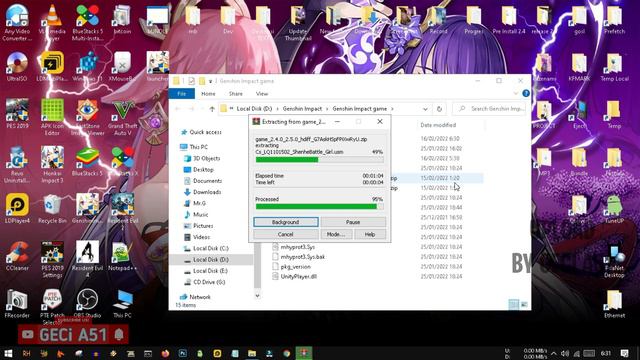Go up one folder level
Viewport: 640px width, 360px height.
coord(212,109)
